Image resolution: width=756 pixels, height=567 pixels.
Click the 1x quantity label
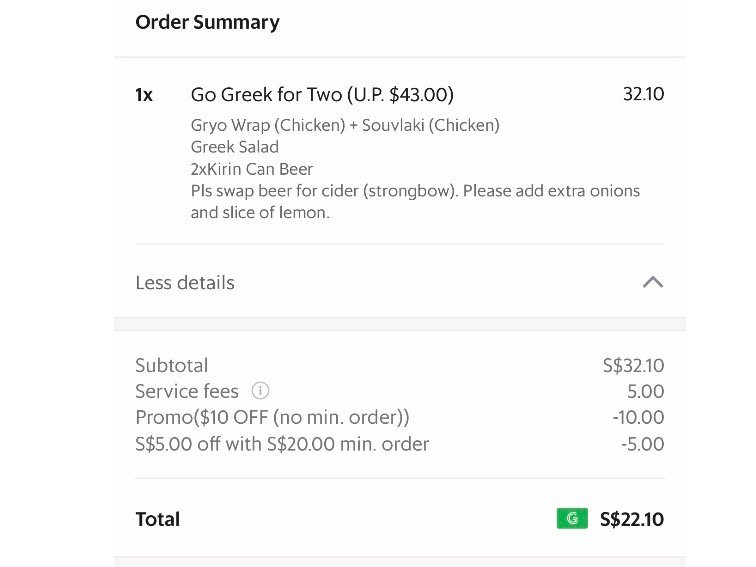(x=144, y=94)
